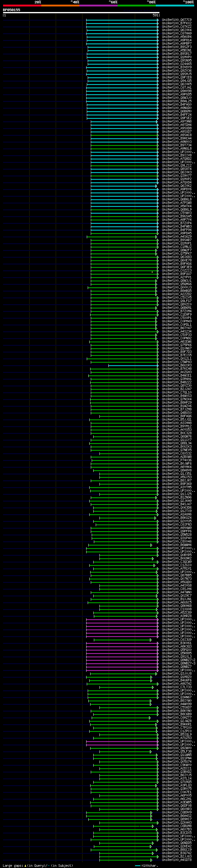
Task: Click the UniRef100_C5XIV5 entry
Action: click(x=177, y=297)
